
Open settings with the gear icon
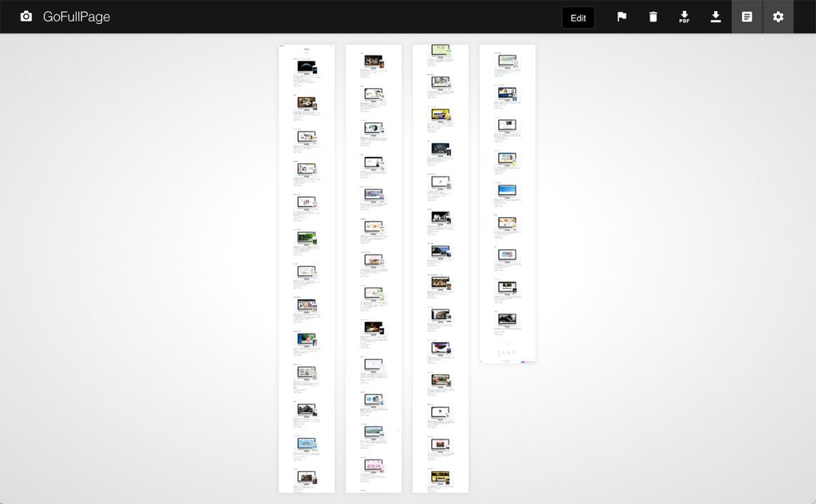pyautogui.click(x=778, y=17)
